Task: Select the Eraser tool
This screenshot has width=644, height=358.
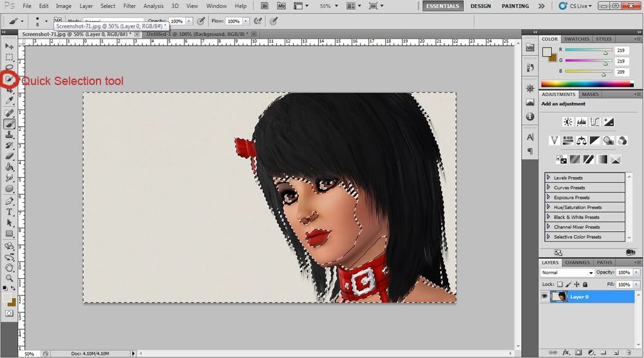Action: point(9,156)
